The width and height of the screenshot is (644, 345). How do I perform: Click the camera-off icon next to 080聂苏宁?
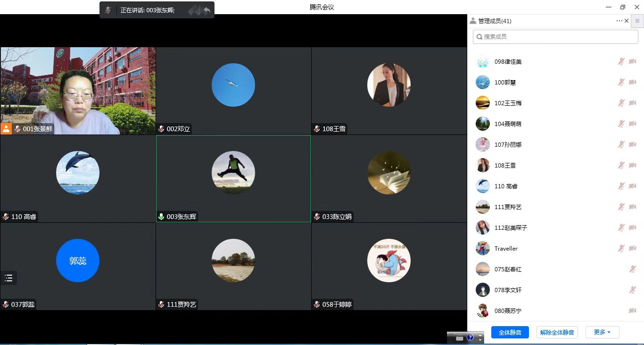(x=633, y=311)
